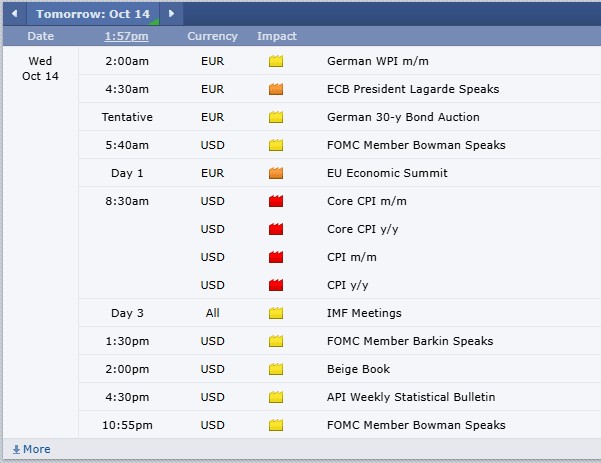The width and height of the screenshot is (601, 463).
Task: Click the Wed Oct 14 date cell
Action: [40, 69]
